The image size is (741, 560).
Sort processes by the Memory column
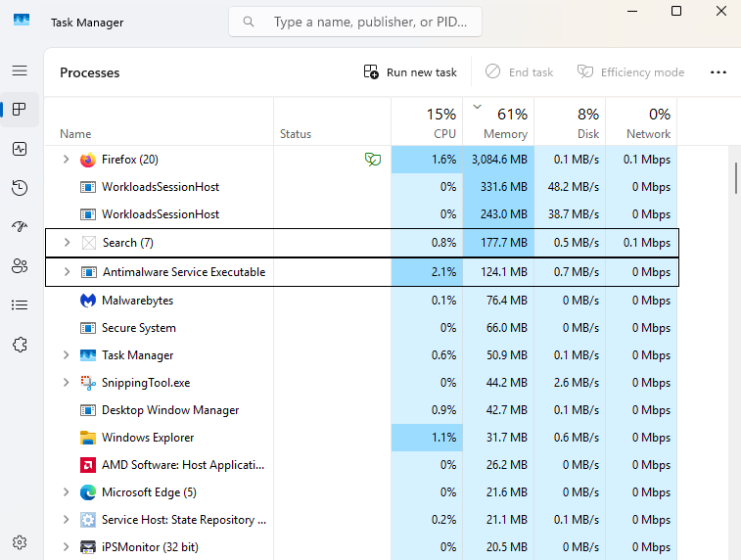[498, 123]
